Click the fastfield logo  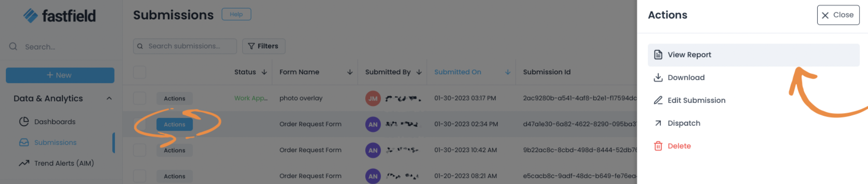click(x=60, y=16)
